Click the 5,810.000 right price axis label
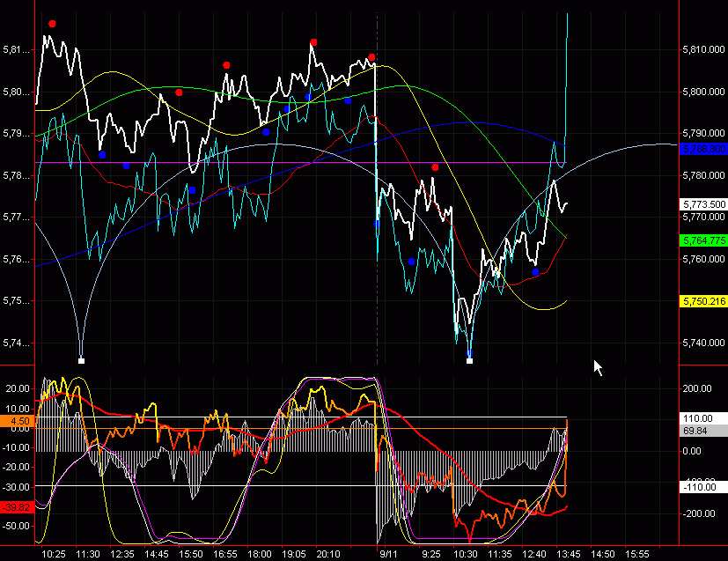Image resolution: width=728 pixels, height=561 pixels. tap(703, 49)
